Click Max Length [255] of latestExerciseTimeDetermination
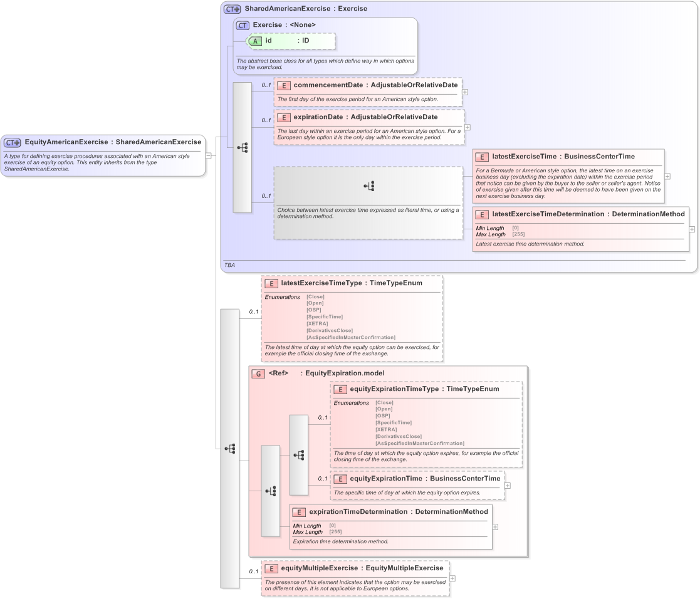The image size is (700, 599). (x=500, y=234)
